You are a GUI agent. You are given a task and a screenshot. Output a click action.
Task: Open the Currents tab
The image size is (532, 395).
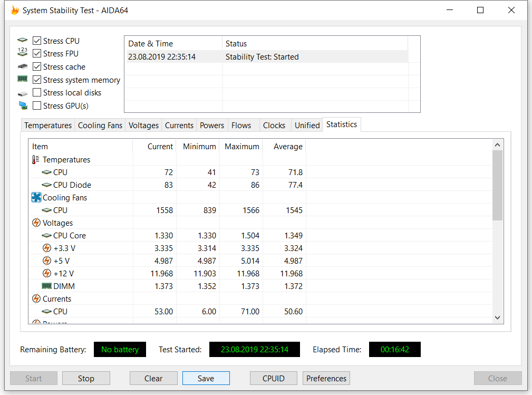[179, 125]
